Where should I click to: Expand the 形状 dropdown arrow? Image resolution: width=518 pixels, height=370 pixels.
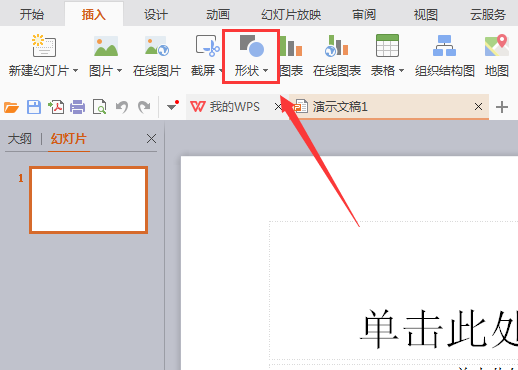[x=265, y=70]
